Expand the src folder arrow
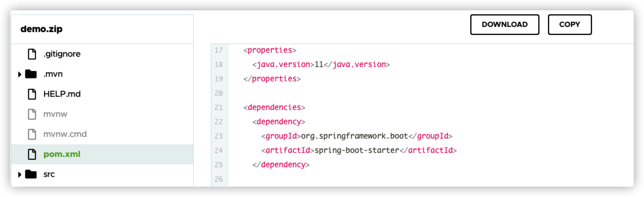Screen dimensions: 644x197 19,174
